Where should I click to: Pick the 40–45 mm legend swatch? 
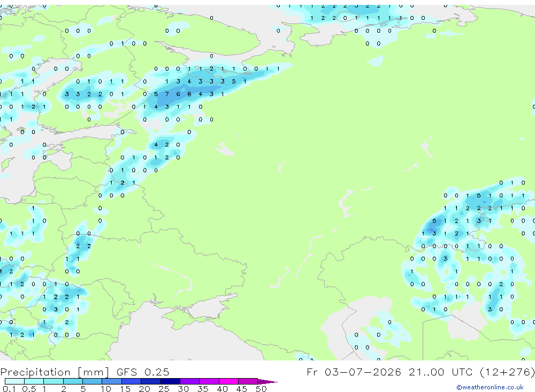228,381
